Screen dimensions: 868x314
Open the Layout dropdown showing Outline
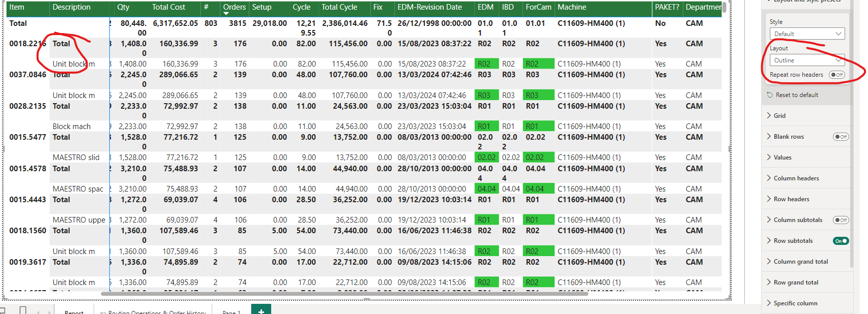(x=807, y=60)
